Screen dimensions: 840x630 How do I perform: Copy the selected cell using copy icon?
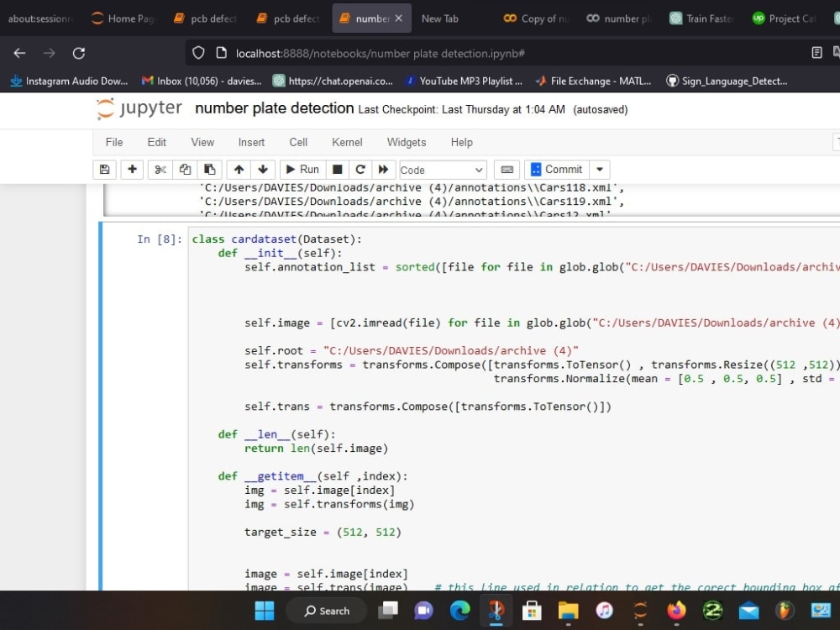[x=185, y=169]
